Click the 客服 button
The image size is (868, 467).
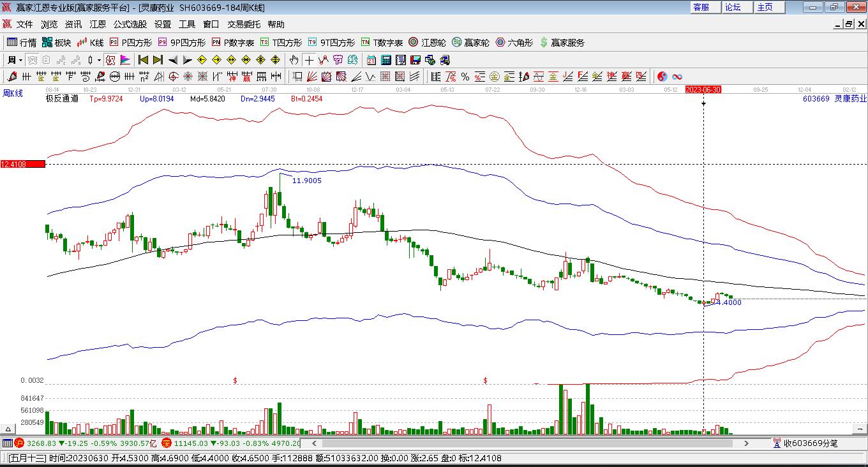[701, 7]
